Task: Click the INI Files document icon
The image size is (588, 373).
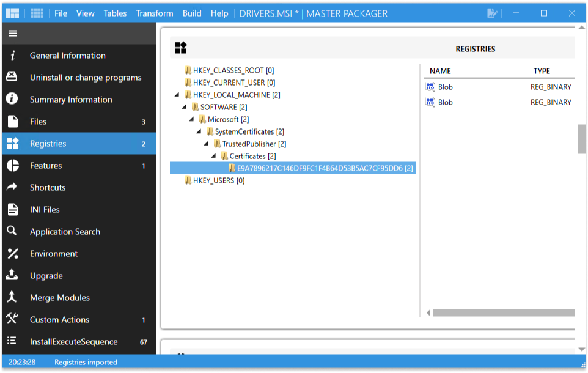Action: pyautogui.click(x=13, y=209)
